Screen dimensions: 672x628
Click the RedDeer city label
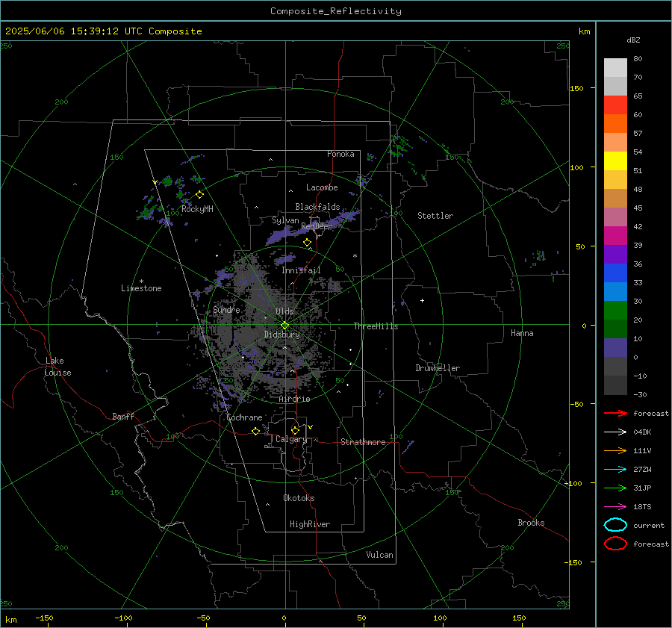click(x=317, y=226)
